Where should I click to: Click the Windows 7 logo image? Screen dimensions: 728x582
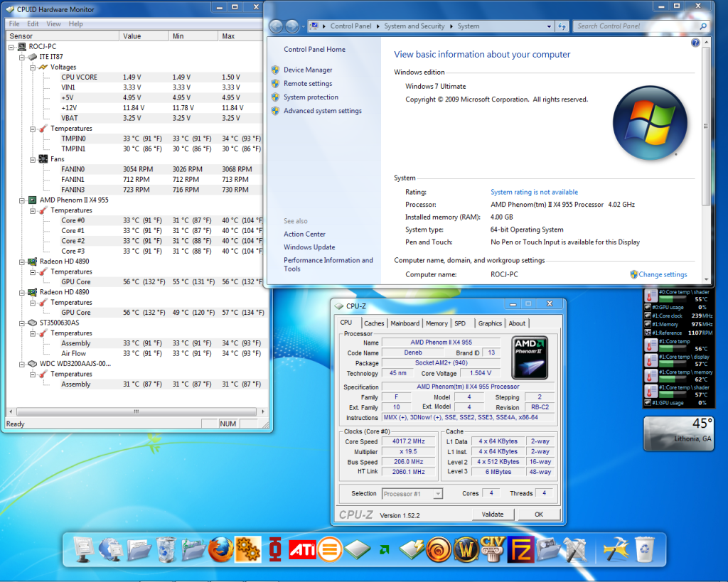point(650,122)
